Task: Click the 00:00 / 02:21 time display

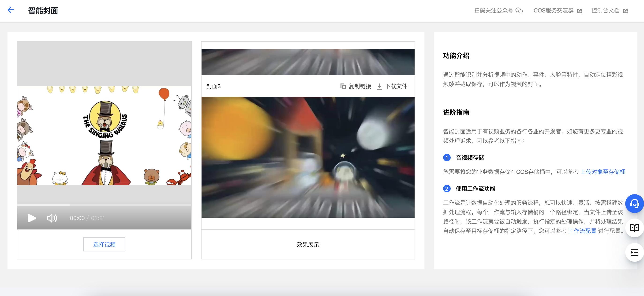Action: (x=87, y=218)
